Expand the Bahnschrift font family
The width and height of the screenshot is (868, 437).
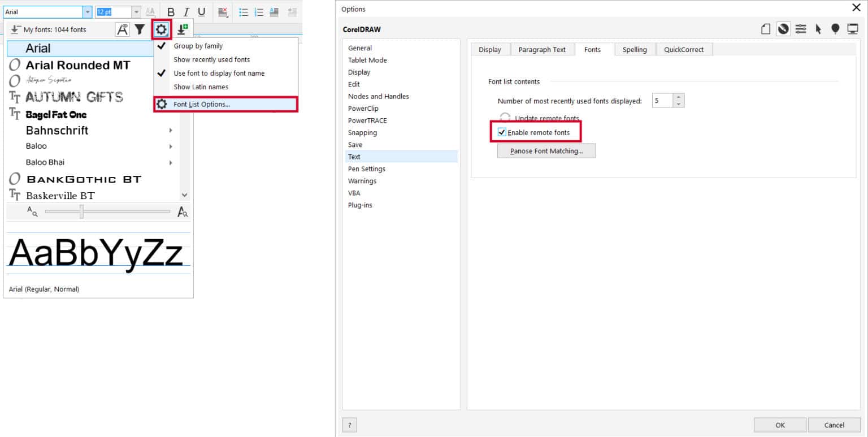coord(170,130)
